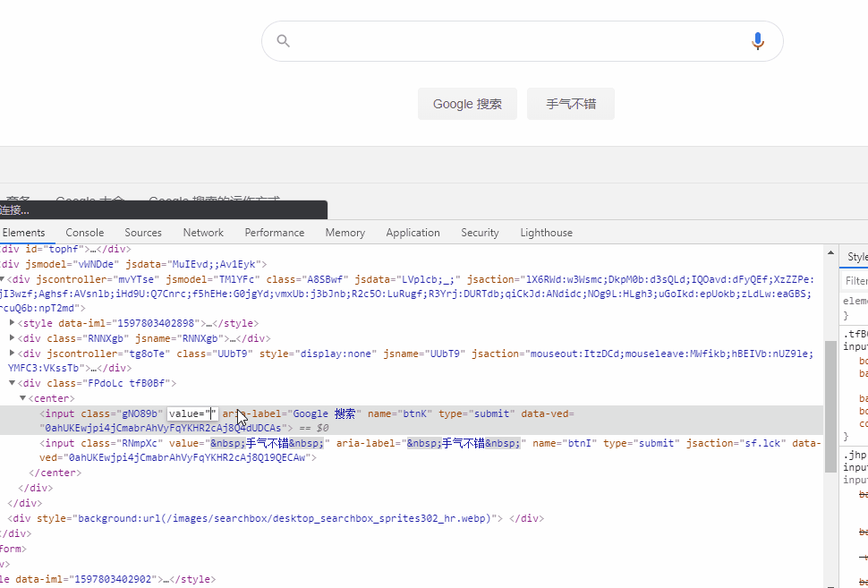Switch to the Sources tab
Viewport: 868px width, 588px height.
point(142,233)
